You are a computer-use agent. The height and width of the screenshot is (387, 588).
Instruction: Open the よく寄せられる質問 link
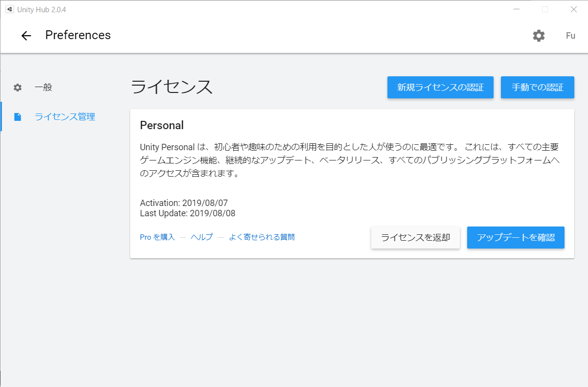tap(262, 237)
